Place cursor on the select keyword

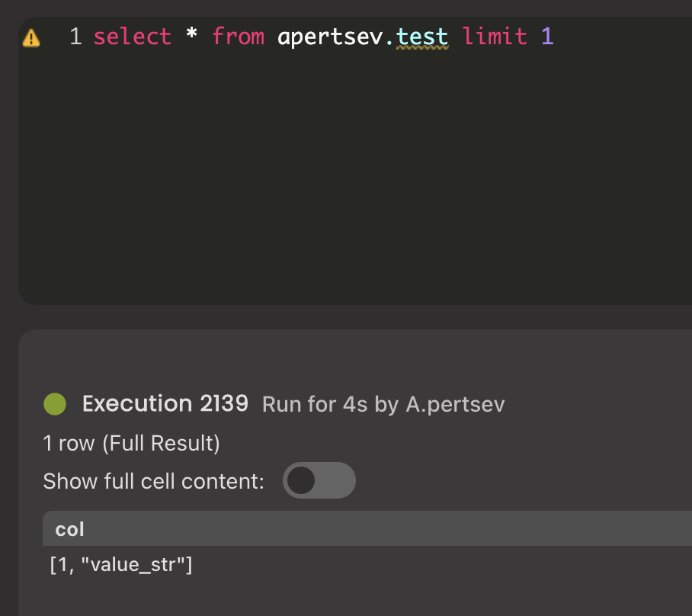[x=133, y=36]
